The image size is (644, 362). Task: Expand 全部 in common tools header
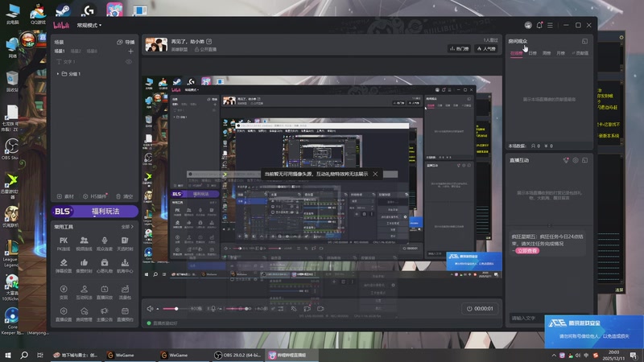[127, 227]
